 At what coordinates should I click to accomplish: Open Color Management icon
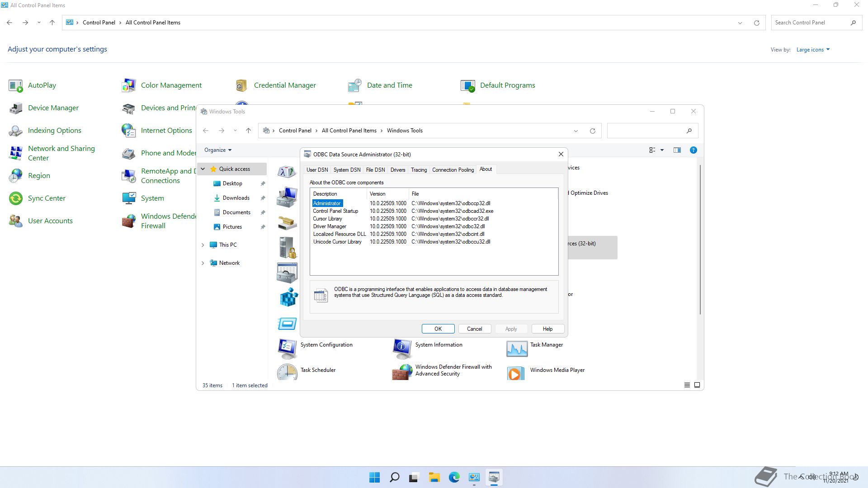(129, 85)
